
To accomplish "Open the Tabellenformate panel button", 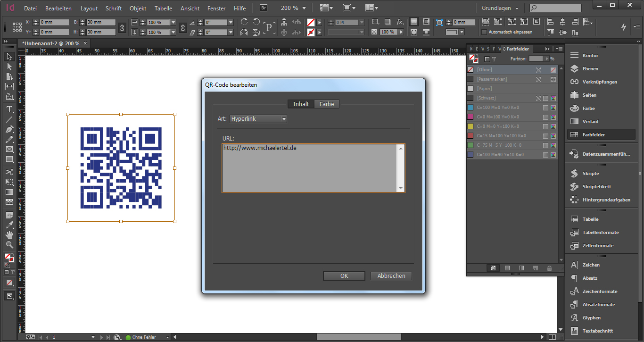I will click(601, 233).
